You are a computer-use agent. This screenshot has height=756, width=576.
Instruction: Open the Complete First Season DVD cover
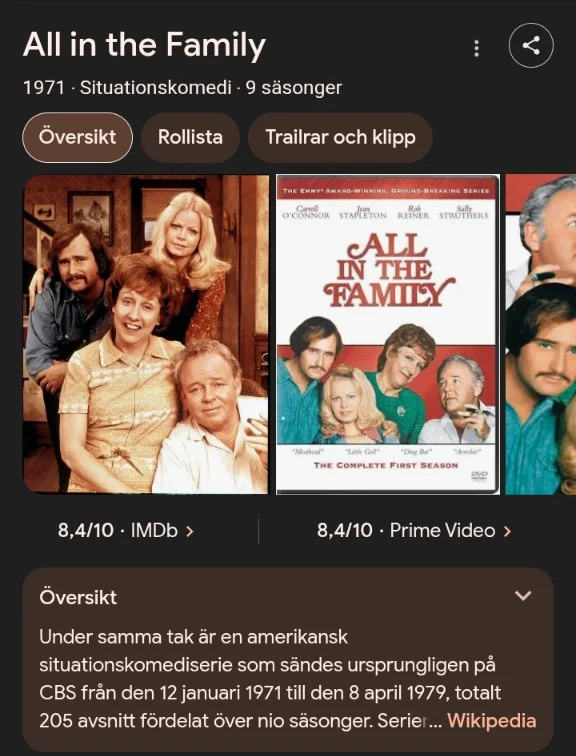(x=388, y=334)
